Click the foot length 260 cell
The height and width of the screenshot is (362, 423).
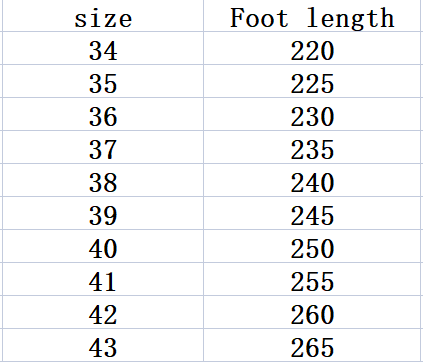coord(312,312)
